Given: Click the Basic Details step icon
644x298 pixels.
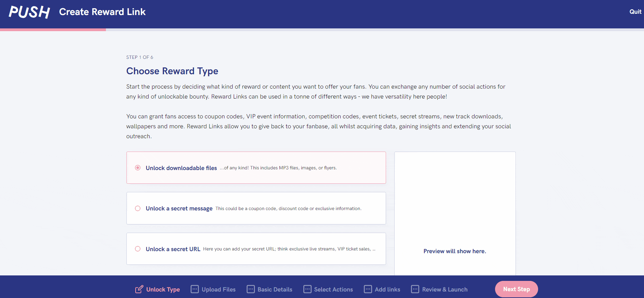Looking at the screenshot, I should pyautogui.click(x=251, y=289).
